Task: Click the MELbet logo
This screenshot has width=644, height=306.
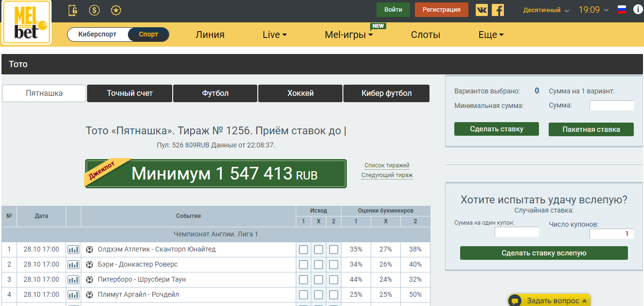Action: point(26,23)
